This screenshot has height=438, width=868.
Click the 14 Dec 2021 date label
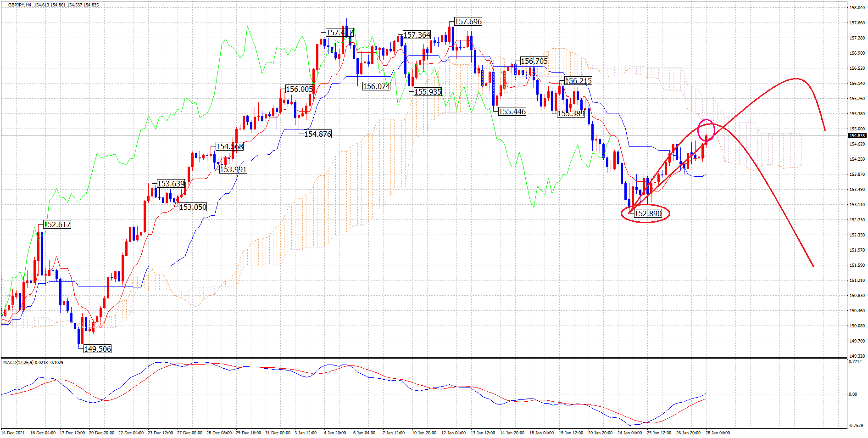(x=13, y=433)
